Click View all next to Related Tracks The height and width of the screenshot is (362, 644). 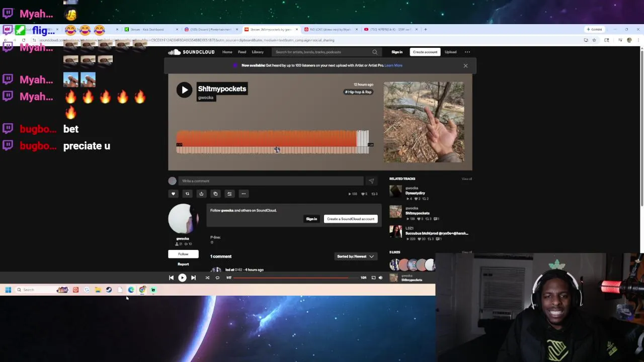pos(467,179)
